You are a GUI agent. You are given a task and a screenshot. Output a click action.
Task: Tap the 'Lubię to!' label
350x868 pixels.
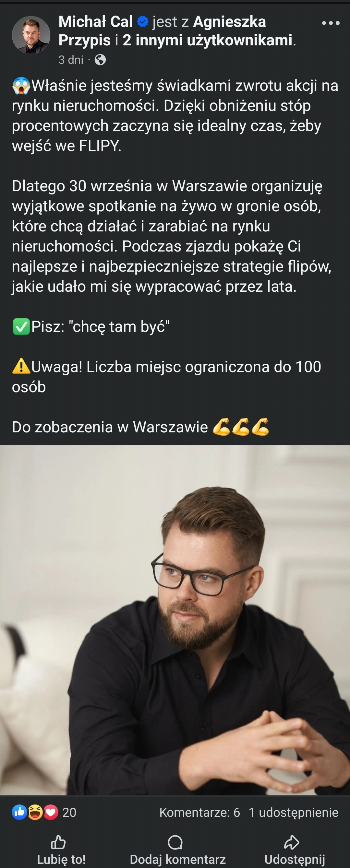[61, 859]
